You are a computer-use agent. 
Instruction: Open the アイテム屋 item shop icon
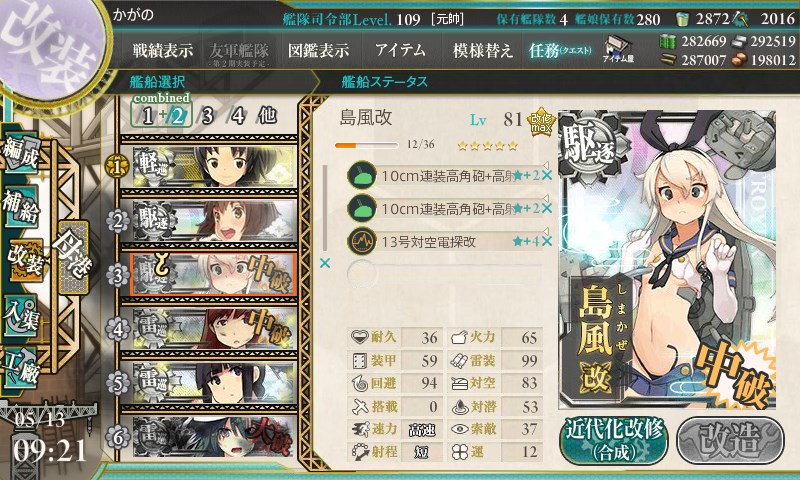tap(618, 49)
